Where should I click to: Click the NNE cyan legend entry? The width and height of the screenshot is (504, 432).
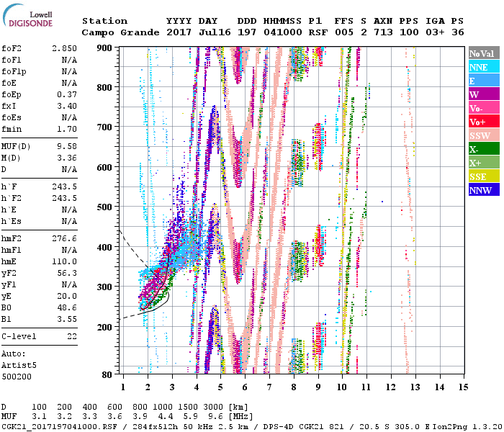tap(484, 67)
